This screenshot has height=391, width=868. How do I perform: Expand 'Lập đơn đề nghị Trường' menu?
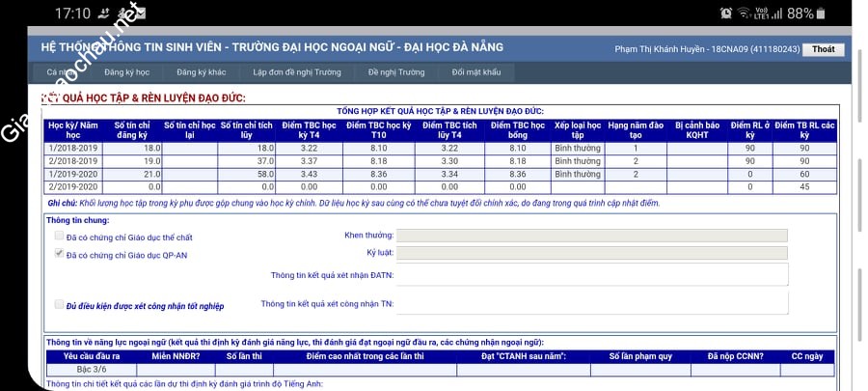pyautogui.click(x=296, y=72)
